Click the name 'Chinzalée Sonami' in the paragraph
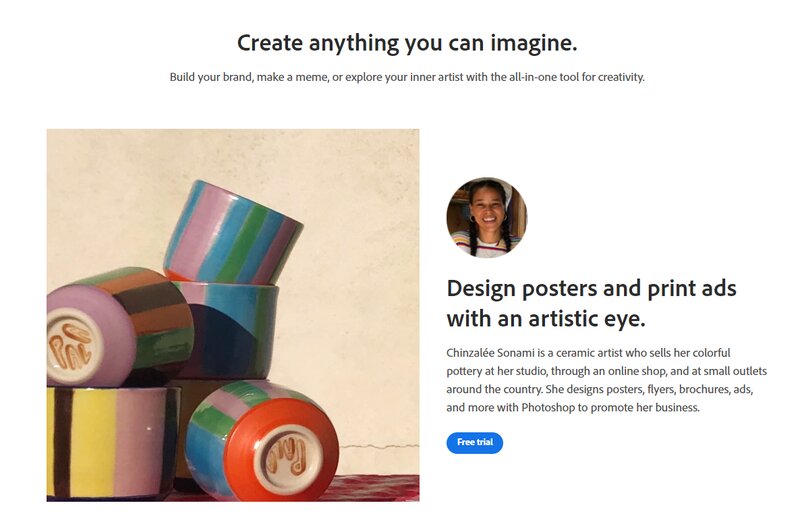Viewport: 800px width, 520px height. (490, 353)
